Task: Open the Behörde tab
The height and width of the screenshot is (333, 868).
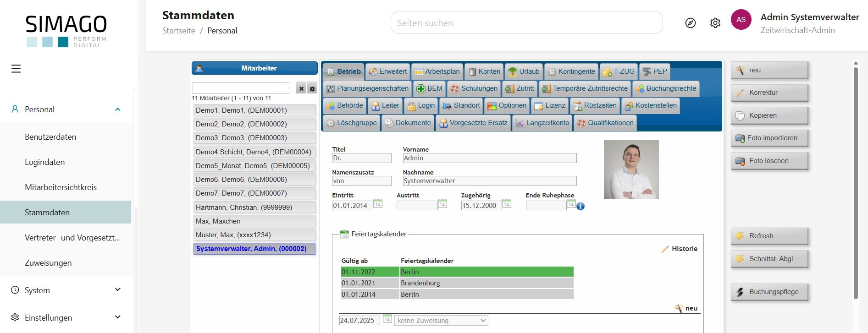Action: [344, 105]
